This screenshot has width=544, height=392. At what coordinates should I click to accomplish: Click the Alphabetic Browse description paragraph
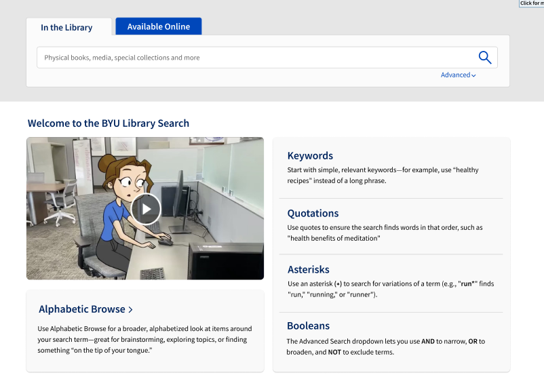(144, 339)
